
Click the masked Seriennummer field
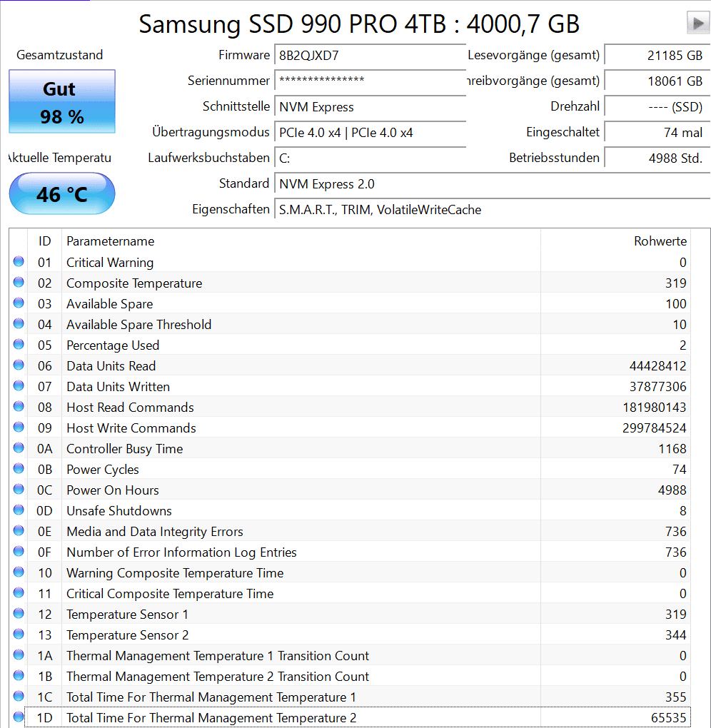tap(370, 81)
